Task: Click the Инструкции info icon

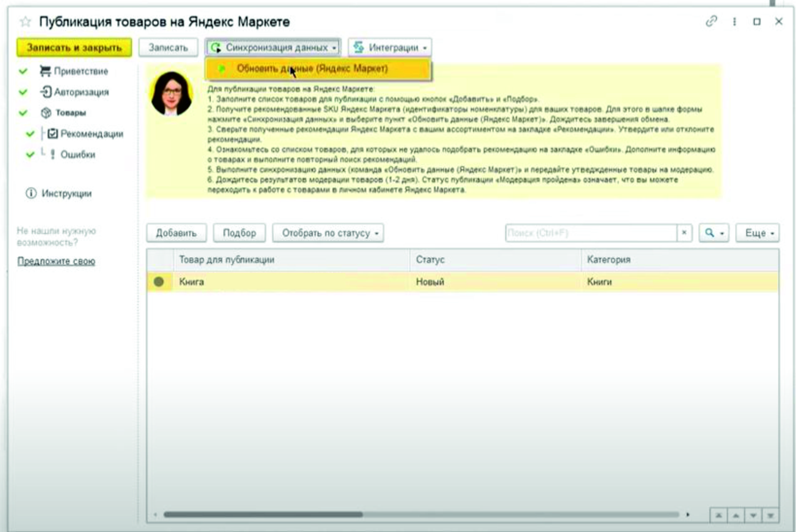Action: (x=31, y=193)
